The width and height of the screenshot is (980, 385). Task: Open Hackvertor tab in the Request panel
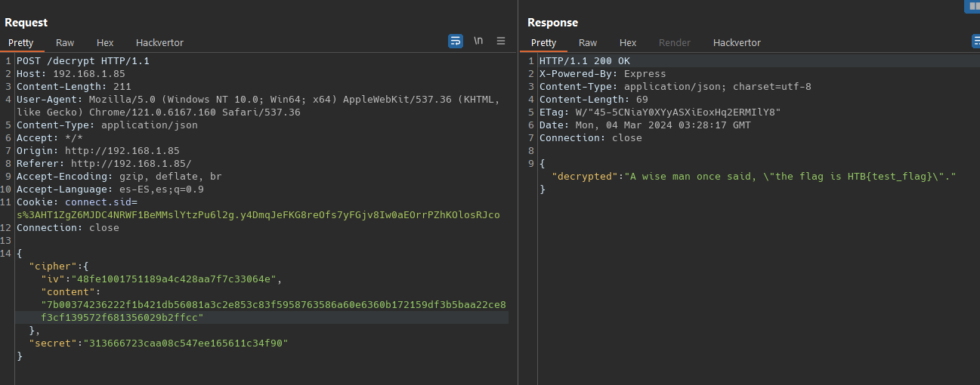(x=159, y=43)
